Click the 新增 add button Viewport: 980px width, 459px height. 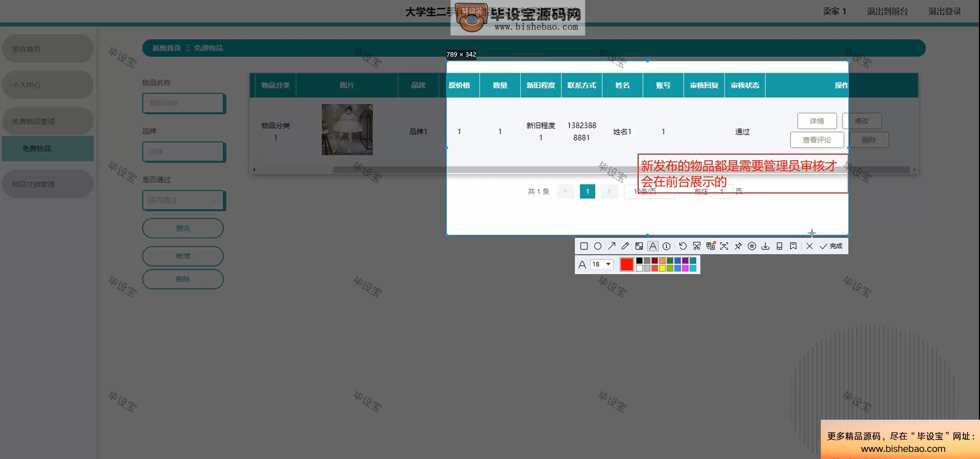pos(183,256)
